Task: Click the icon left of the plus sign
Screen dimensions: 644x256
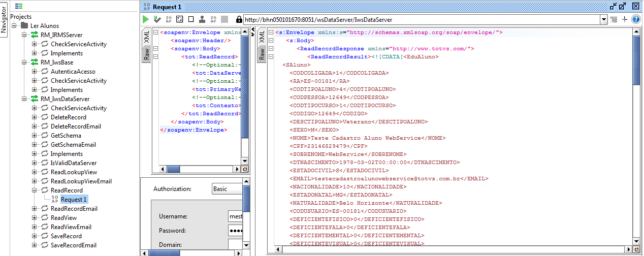Action: (614, 20)
